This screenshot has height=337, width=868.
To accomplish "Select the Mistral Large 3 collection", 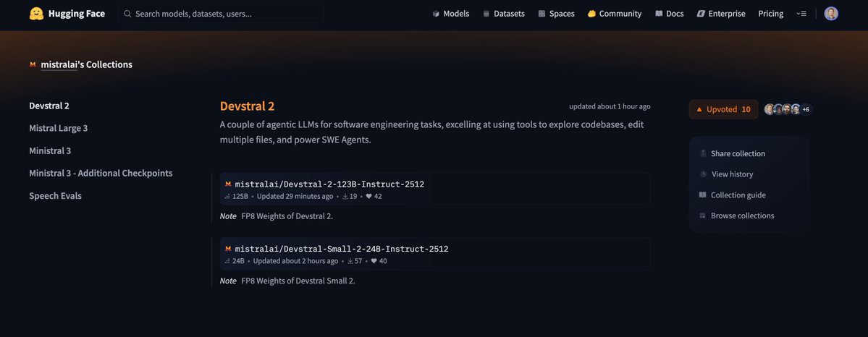I will click(x=58, y=128).
